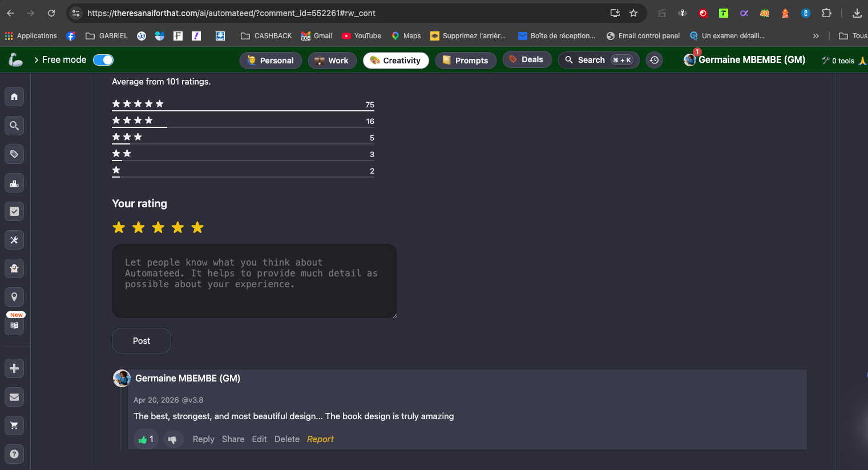868x470 pixels.
Task: Open the ghost icon in sidebar
Action: [14, 268]
